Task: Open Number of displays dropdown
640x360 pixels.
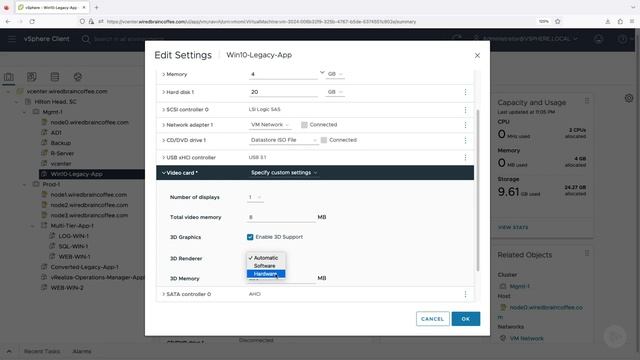Action: point(255,197)
